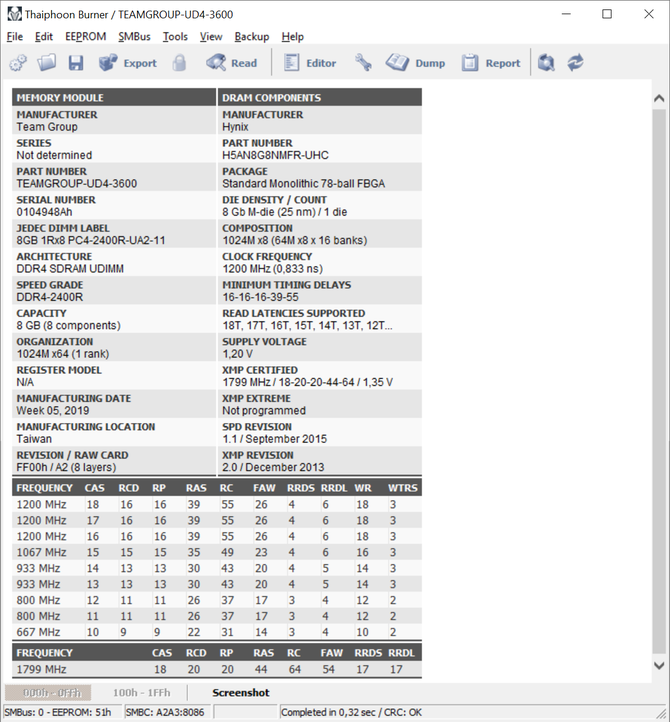The width and height of the screenshot is (670, 722).
Task: Click DRAM part number H5AN8G8NMFR-UHC
Action: pyautogui.click(x=275, y=155)
